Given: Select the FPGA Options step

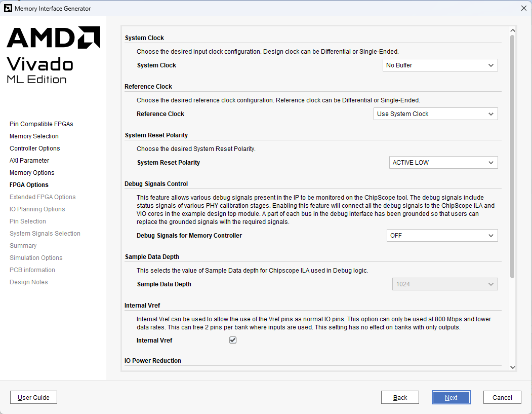Looking at the screenshot, I should pos(29,185).
